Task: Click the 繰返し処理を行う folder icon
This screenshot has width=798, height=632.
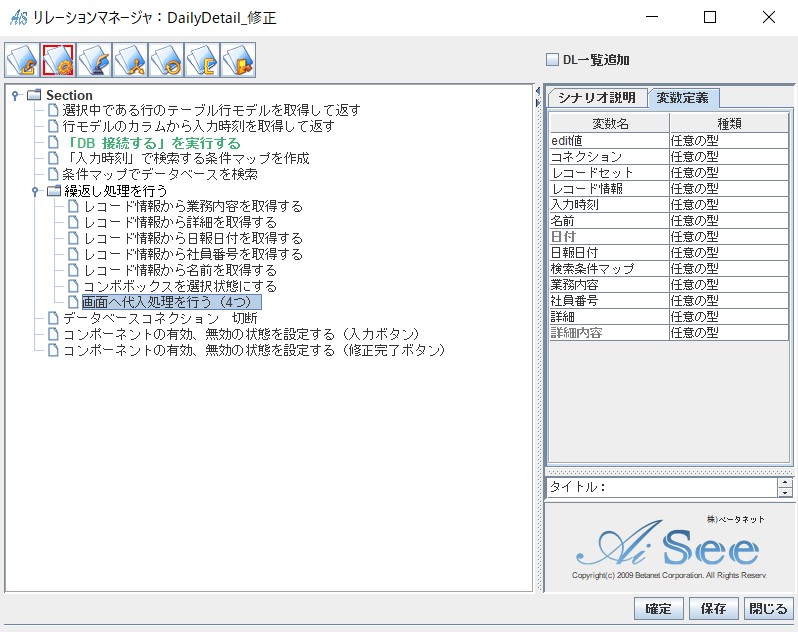Action: 53,191
